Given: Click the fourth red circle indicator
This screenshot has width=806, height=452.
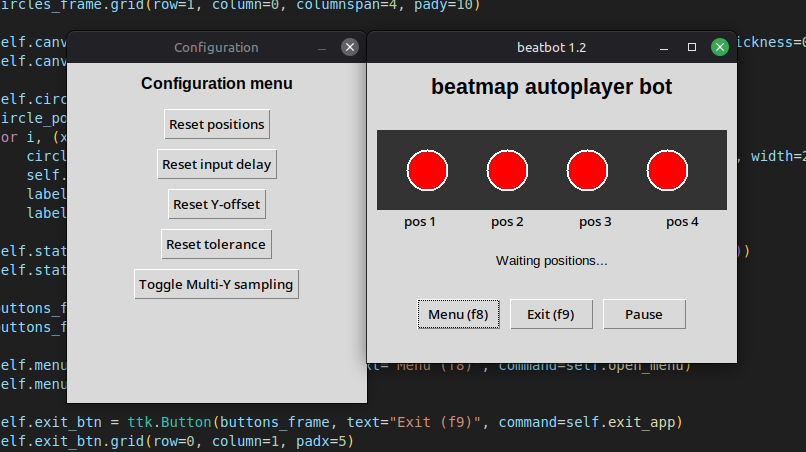Looking at the screenshot, I should pyautogui.click(x=667, y=170).
